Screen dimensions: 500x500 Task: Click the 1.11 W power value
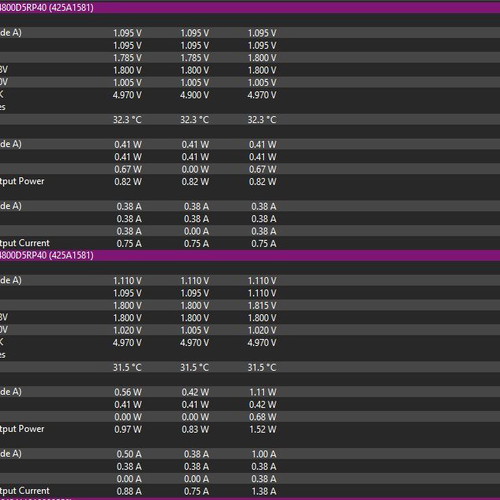coord(263,392)
